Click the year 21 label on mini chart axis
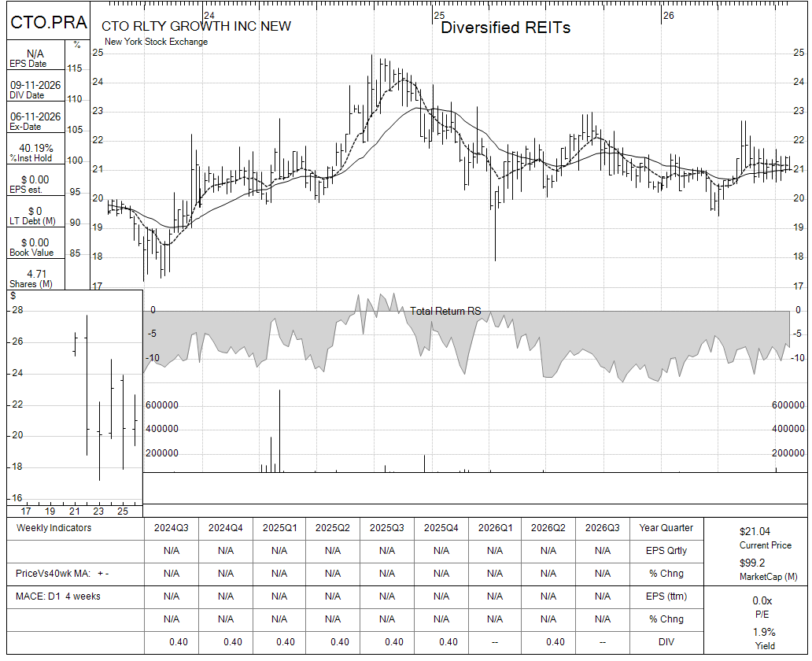This screenshot has width=812, height=661. tap(75, 511)
